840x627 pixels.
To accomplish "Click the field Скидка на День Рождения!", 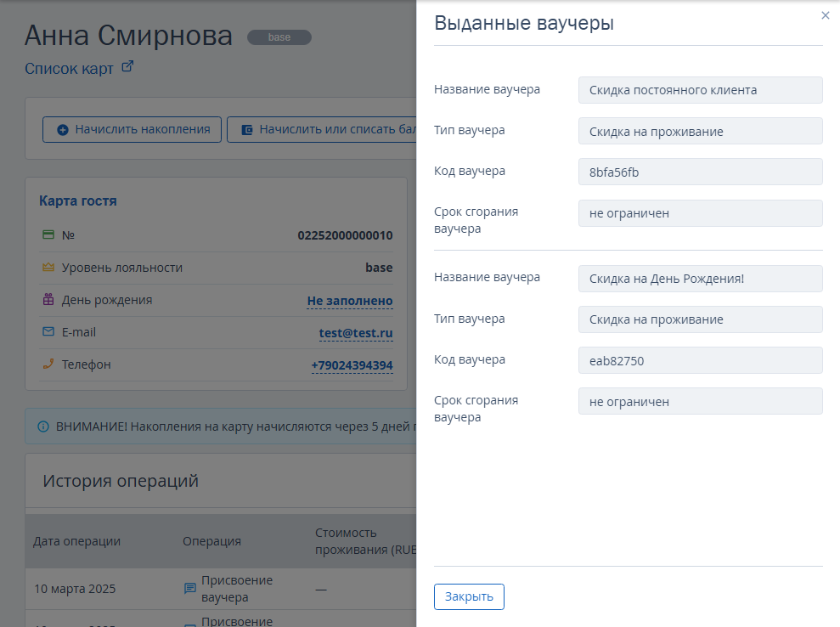I will [700, 279].
